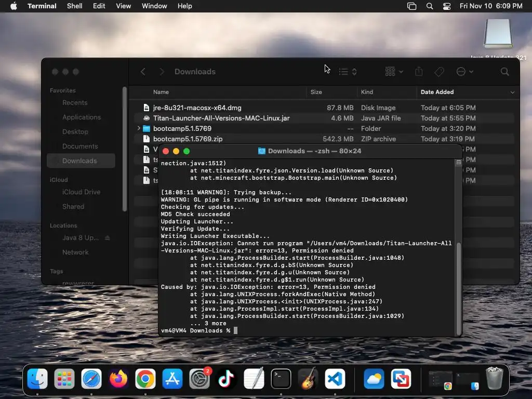Open Visual Studio Code from the Dock
Viewport: 532px width, 399px height.
335,378
